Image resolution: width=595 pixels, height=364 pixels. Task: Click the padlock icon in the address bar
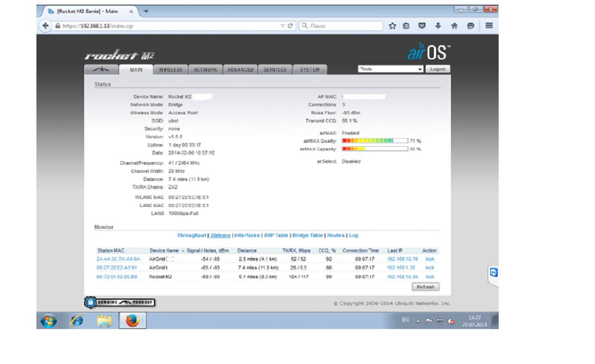coord(58,26)
